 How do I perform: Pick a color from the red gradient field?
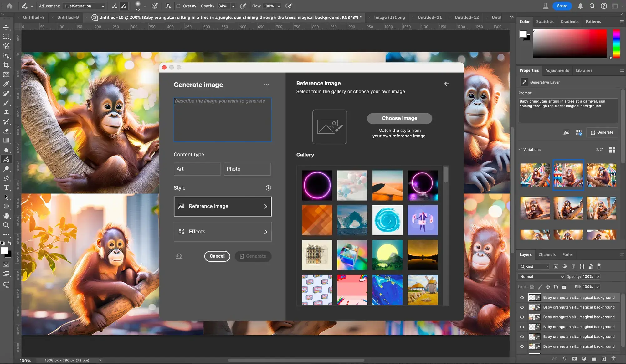click(x=570, y=44)
